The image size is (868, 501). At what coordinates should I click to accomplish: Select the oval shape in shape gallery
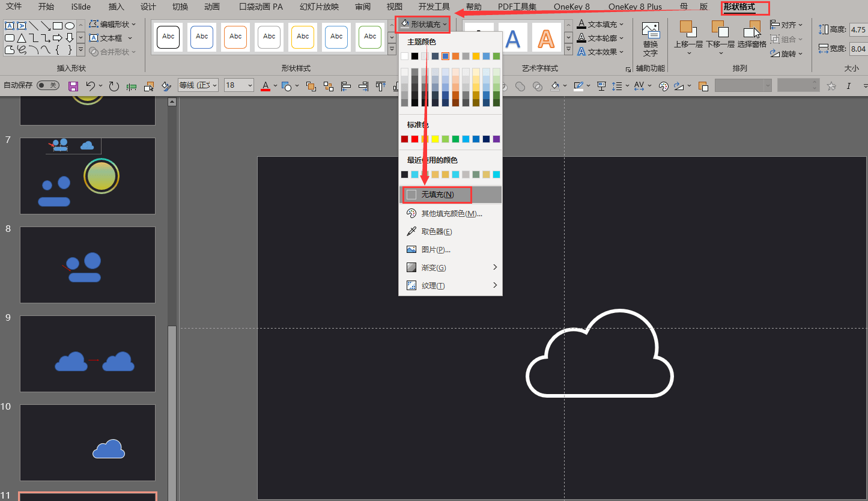tap(70, 26)
